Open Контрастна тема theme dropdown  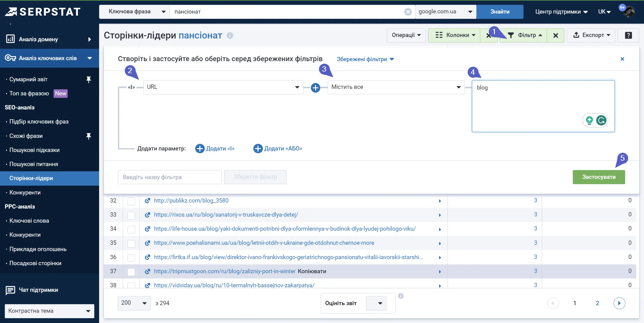click(50, 311)
